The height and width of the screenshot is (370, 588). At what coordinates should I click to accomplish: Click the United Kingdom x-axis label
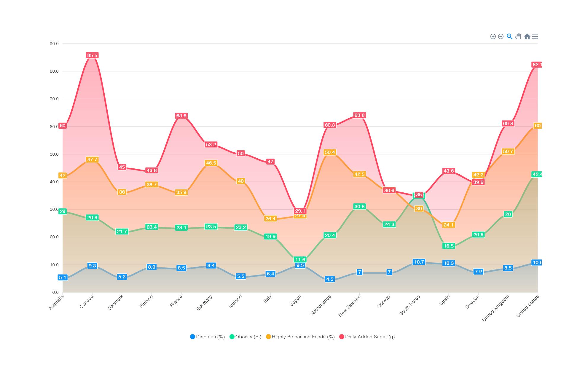click(495, 309)
